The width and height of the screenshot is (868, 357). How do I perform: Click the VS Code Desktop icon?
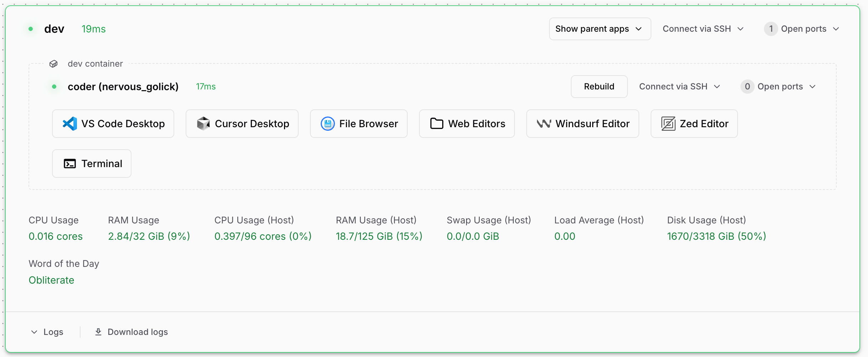point(70,124)
